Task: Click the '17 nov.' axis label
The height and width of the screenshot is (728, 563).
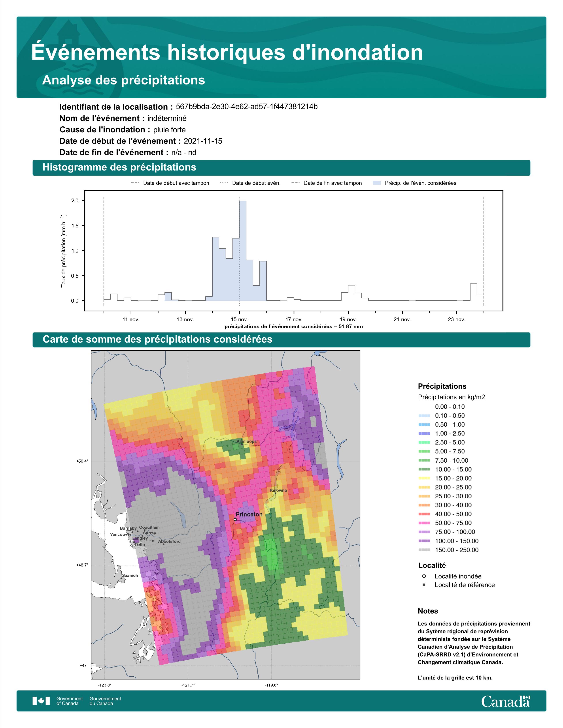Action: [294, 319]
